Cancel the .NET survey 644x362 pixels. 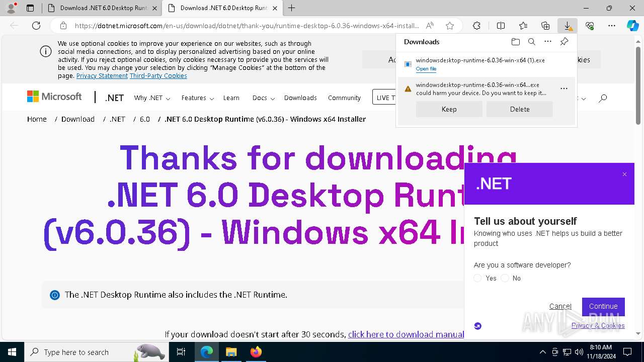coord(560,306)
